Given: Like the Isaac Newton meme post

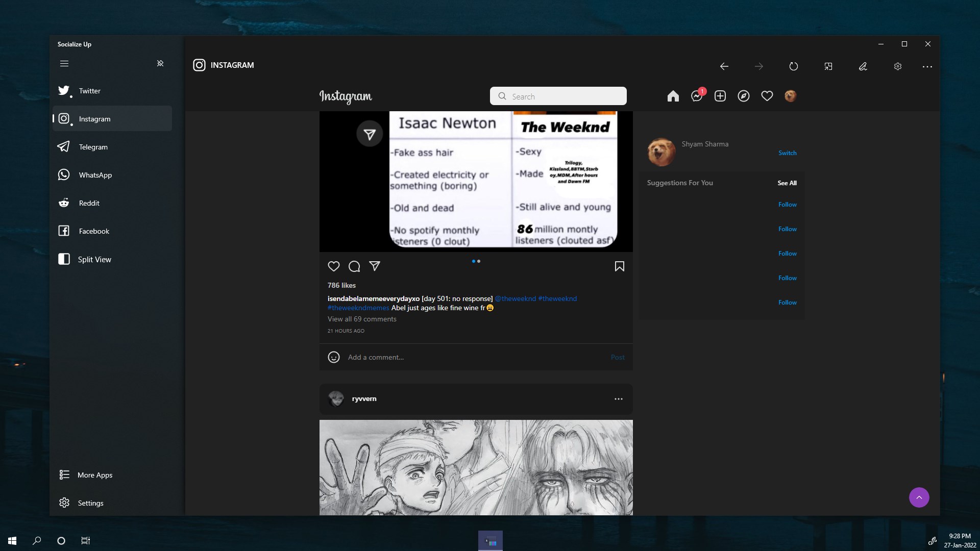Looking at the screenshot, I should point(333,266).
